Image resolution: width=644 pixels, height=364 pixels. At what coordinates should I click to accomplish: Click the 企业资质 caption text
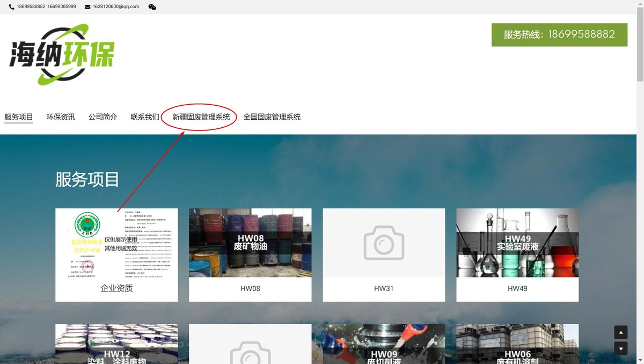(116, 288)
